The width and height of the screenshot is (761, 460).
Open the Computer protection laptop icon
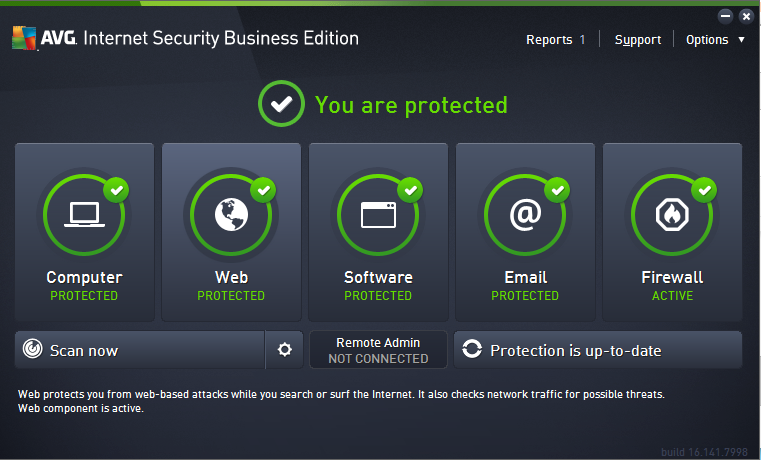point(84,214)
